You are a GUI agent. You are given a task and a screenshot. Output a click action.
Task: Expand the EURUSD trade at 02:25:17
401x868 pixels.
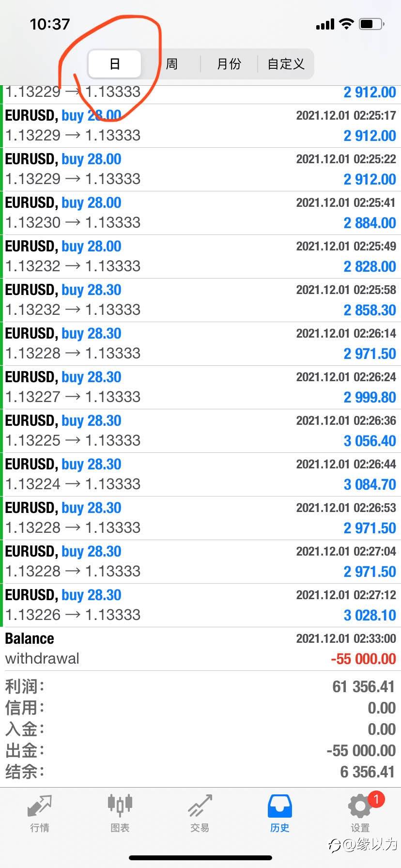coord(200,126)
